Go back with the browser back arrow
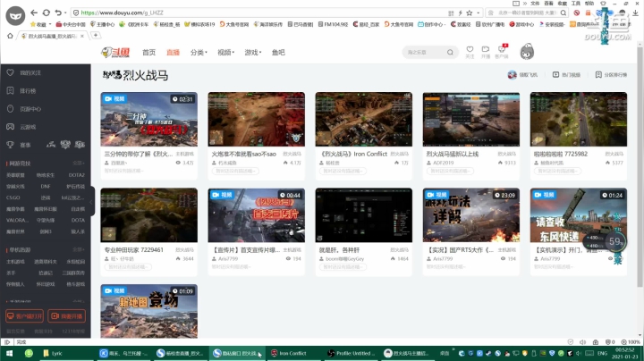The width and height of the screenshot is (644, 361). click(x=34, y=13)
